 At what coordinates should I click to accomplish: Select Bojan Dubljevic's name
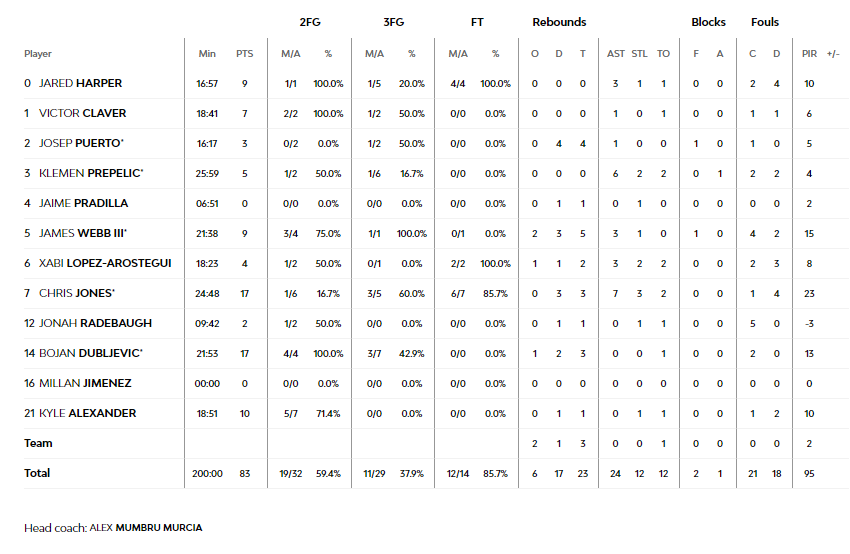(89, 353)
